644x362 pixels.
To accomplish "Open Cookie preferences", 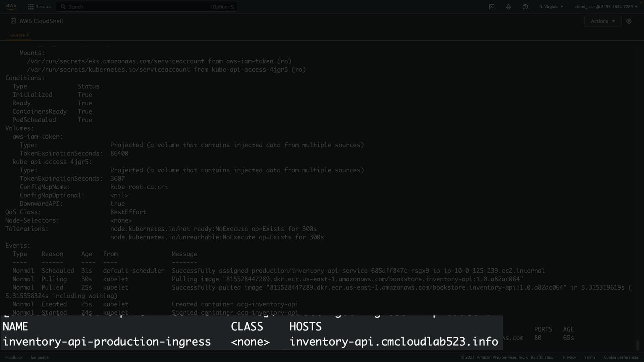I will (x=621, y=357).
